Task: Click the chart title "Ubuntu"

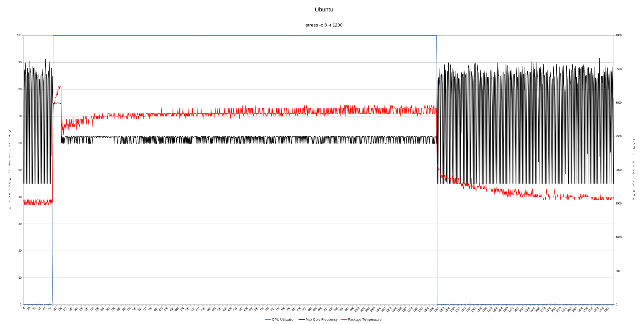Action: click(x=324, y=9)
